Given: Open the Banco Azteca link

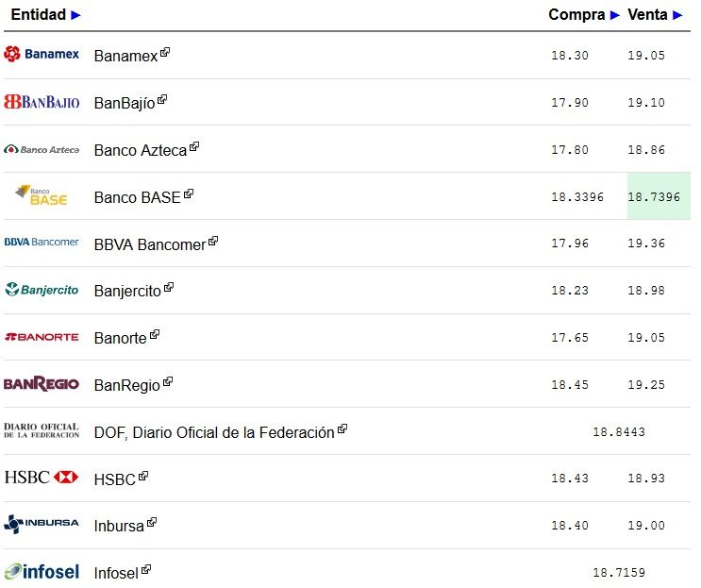Looking at the screenshot, I should pyautogui.click(x=141, y=150).
